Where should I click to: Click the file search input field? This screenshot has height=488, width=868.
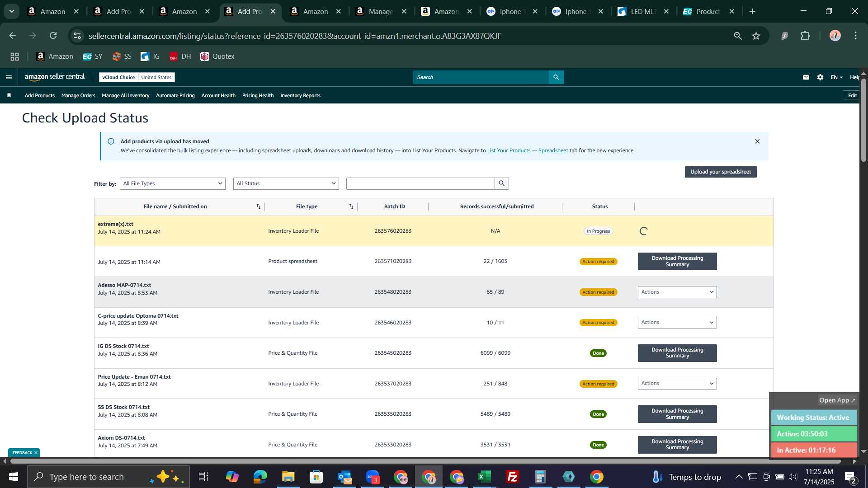pyautogui.click(x=420, y=183)
